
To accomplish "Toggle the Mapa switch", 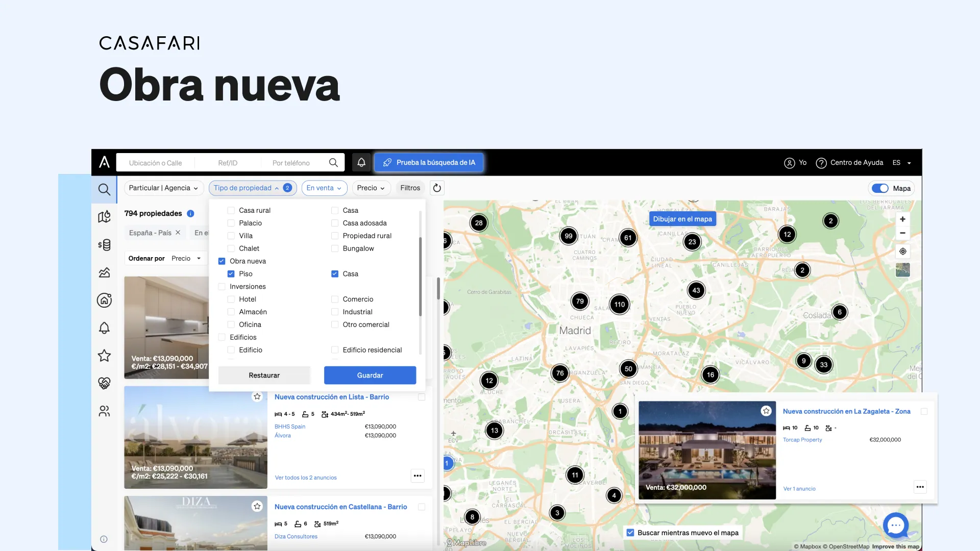I will click(x=880, y=188).
